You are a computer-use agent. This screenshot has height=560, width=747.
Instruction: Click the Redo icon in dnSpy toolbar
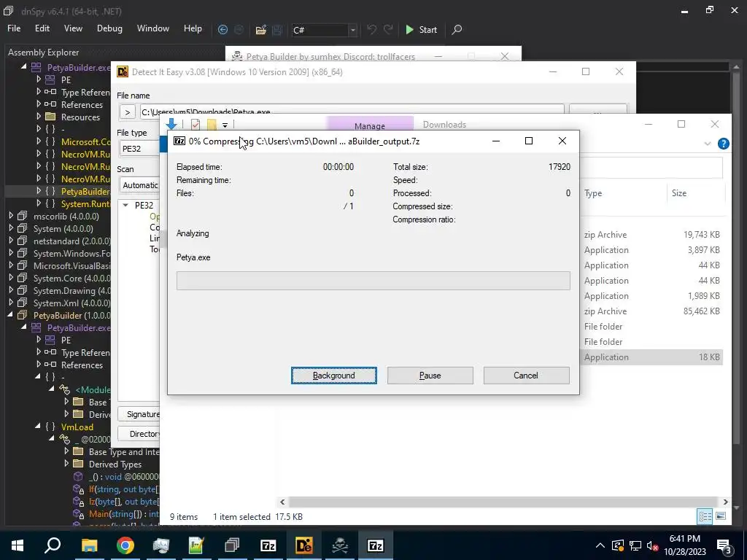pos(388,29)
